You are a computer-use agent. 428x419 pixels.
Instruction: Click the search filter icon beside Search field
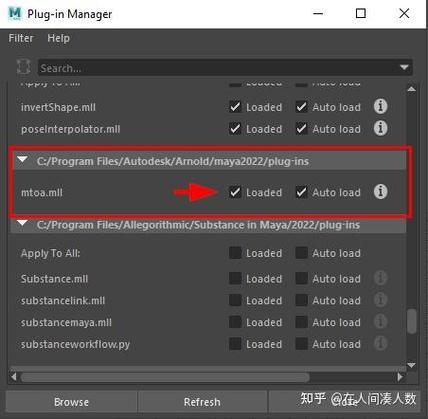24,68
